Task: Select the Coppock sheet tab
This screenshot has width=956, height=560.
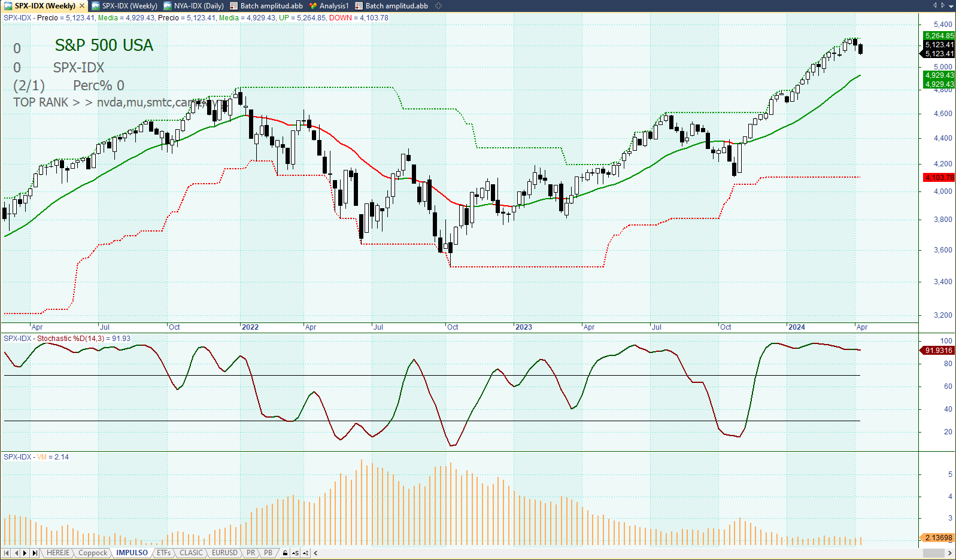Action: 93,553
